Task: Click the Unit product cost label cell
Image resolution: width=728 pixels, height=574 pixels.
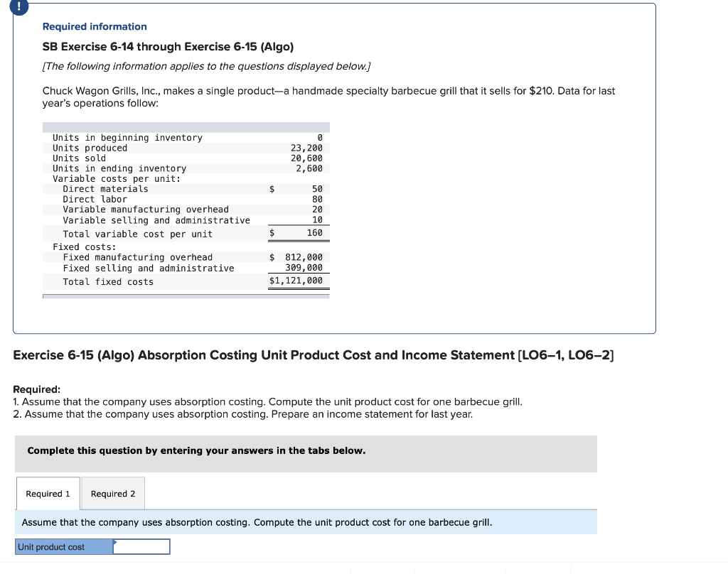Action: tap(63, 546)
